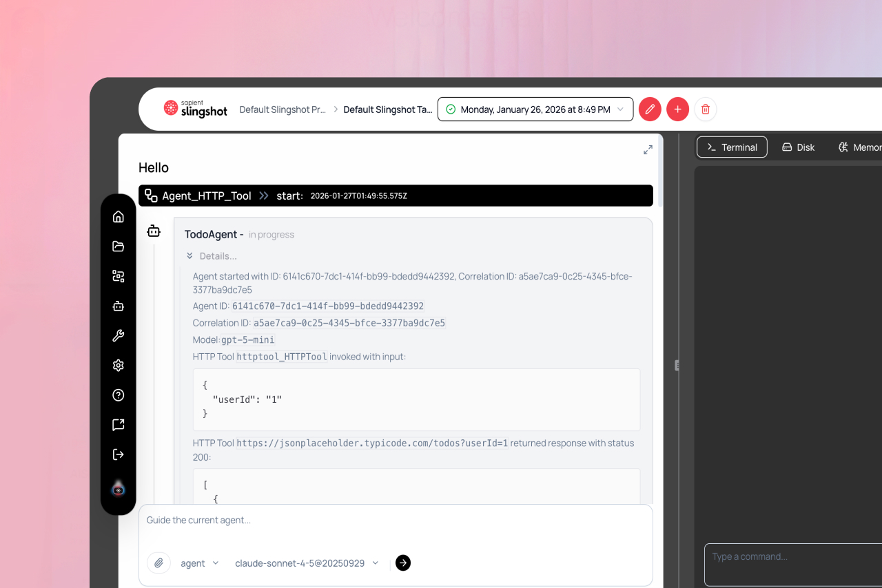Open the settings gear in sidebar

coord(119,366)
